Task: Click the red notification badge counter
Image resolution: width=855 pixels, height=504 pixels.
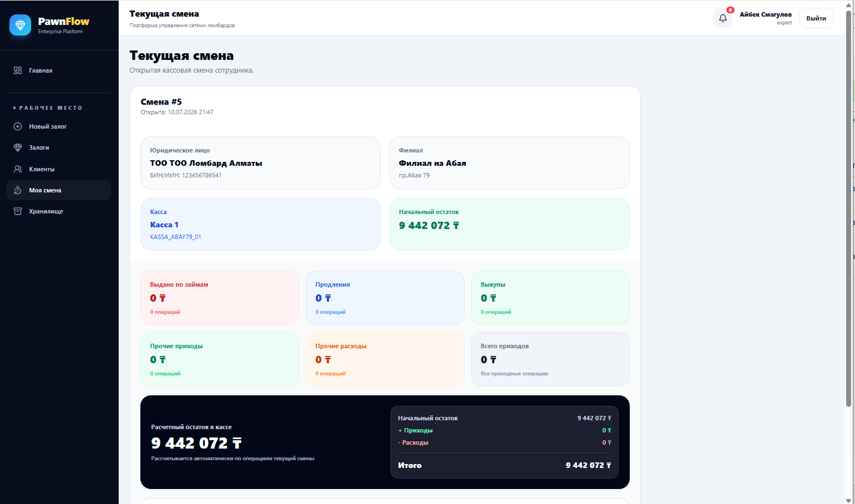Action: point(730,10)
